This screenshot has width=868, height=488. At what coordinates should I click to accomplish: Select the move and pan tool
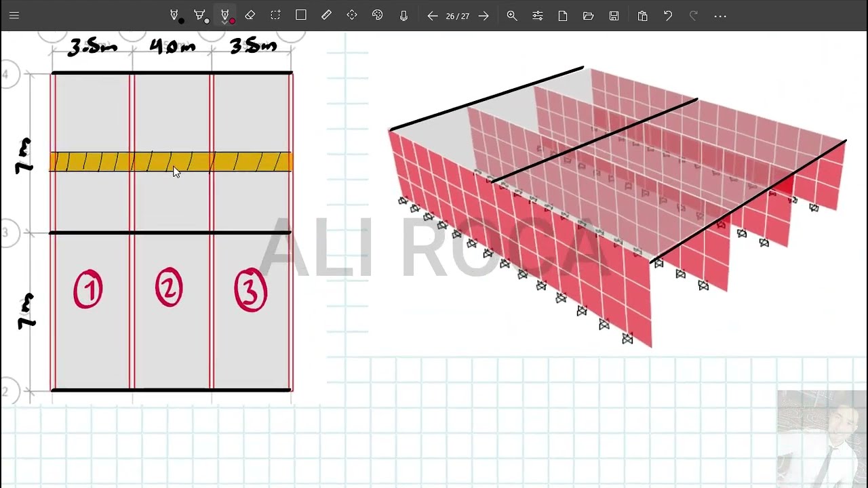coord(352,16)
